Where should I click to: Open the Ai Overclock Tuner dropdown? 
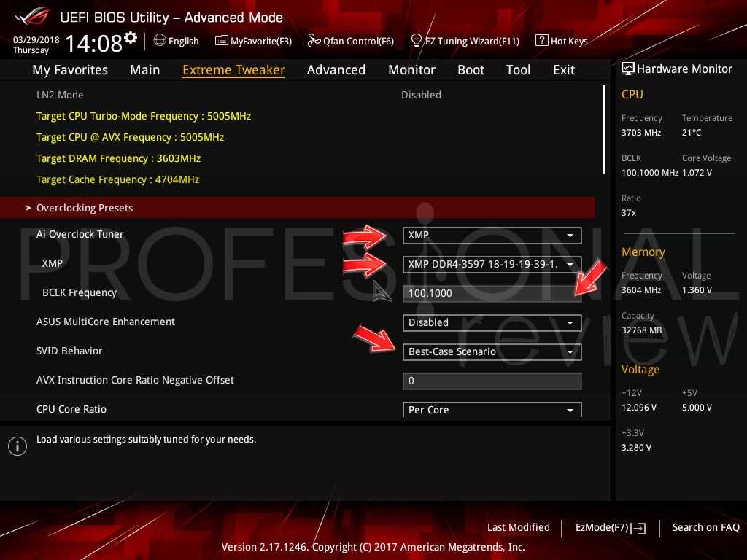[492, 236]
